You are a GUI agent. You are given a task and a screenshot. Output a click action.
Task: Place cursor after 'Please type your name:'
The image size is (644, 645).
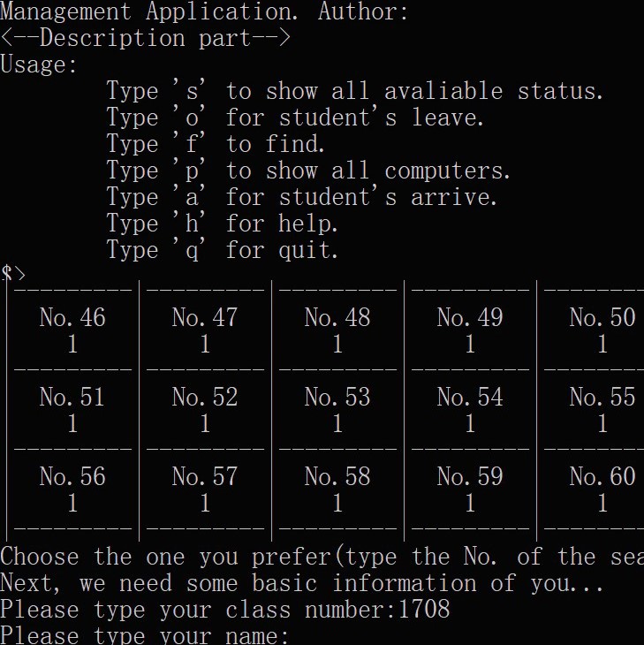(295, 636)
